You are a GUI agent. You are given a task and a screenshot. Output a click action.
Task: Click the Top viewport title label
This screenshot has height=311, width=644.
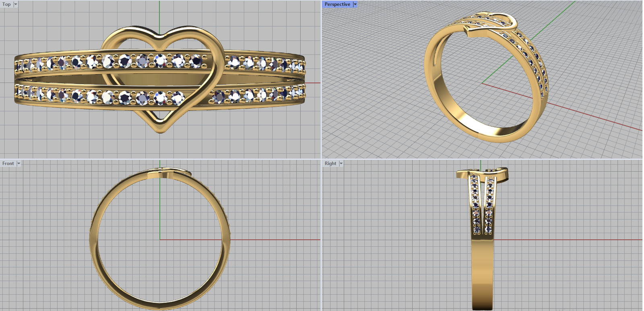coord(6,4)
